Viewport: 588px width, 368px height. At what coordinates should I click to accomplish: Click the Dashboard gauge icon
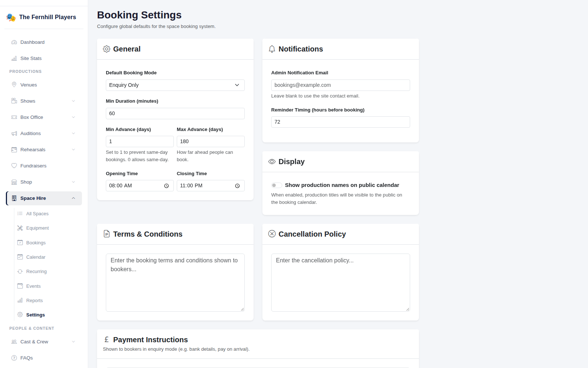click(x=14, y=42)
